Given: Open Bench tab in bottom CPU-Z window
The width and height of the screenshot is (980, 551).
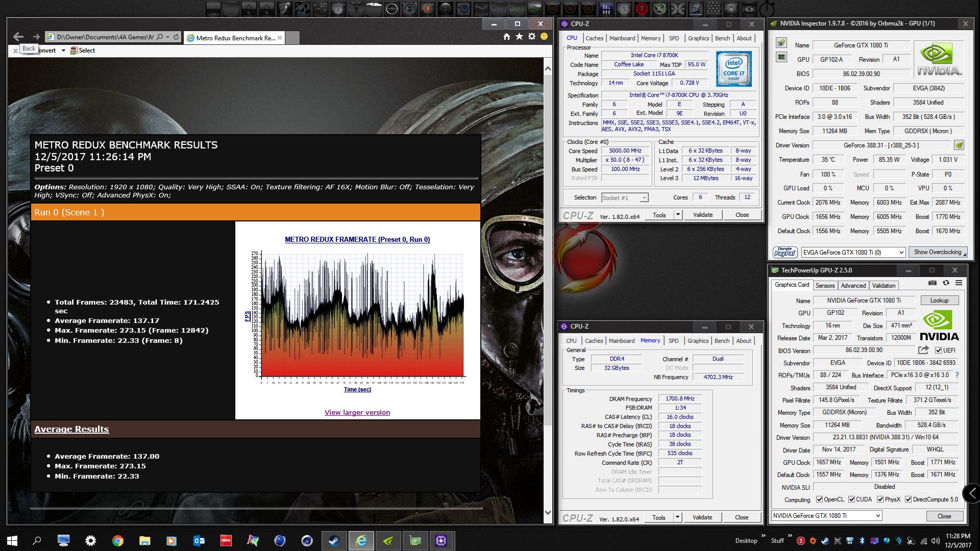Looking at the screenshot, I should click(x=722, y=341).
